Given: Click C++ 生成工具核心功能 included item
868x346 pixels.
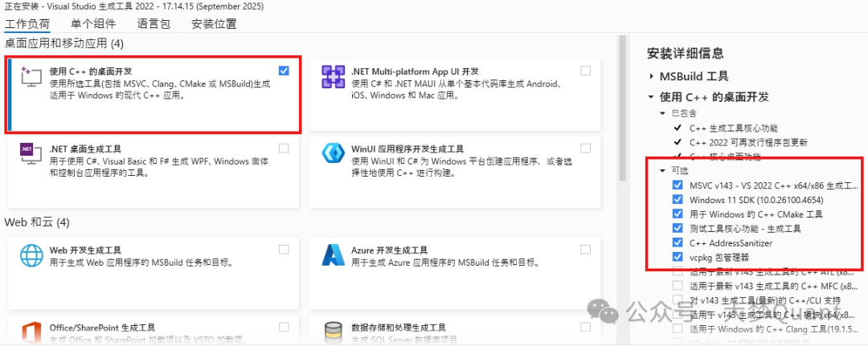Looking at the screenshot, I should (x=734, y=128).
